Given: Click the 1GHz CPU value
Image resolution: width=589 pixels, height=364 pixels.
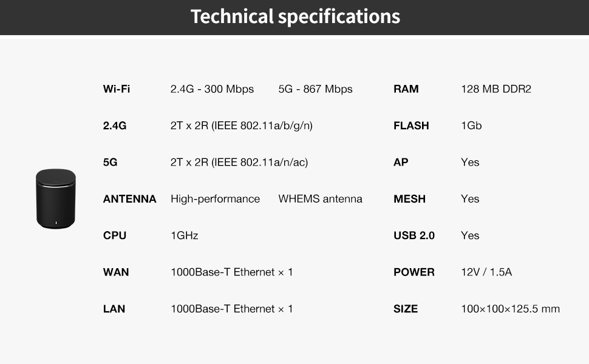Looking at the screenshot, I should (x=184, y=235).
